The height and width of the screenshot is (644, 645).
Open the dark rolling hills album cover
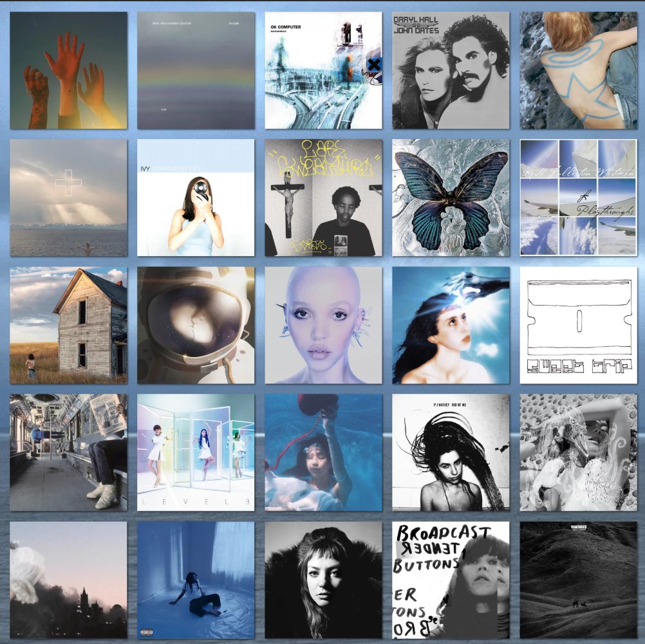578,580
